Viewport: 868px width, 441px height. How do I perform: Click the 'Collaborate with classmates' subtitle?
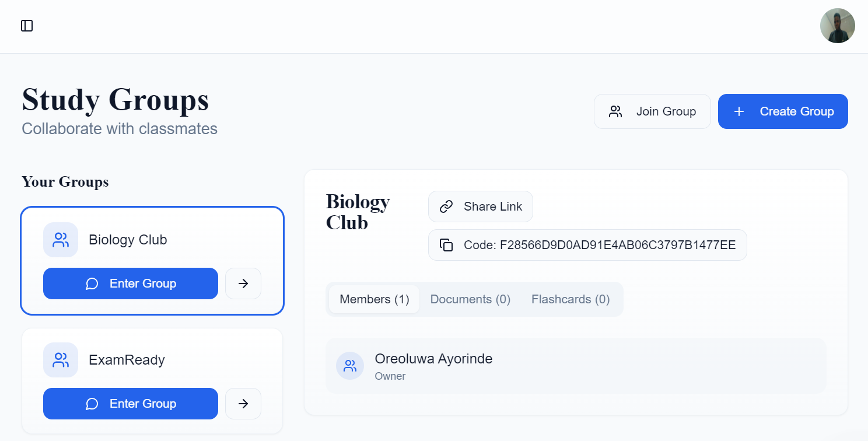(120, 129)
